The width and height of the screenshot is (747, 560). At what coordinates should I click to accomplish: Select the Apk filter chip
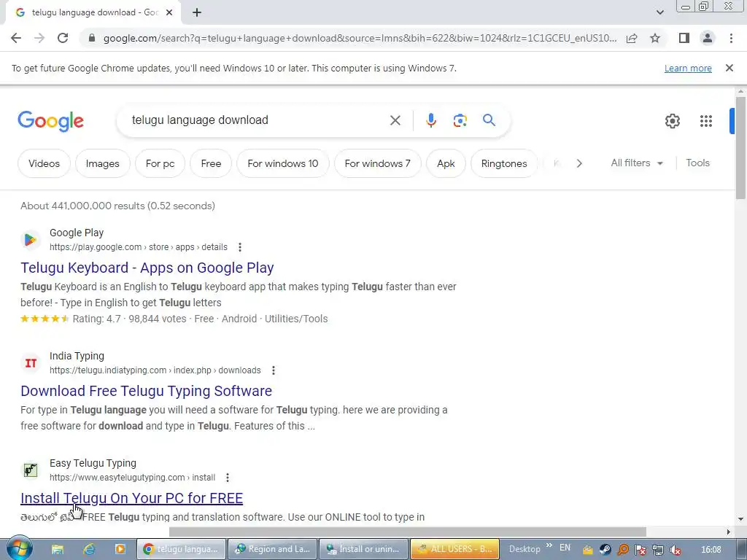[x=446, y=163]
